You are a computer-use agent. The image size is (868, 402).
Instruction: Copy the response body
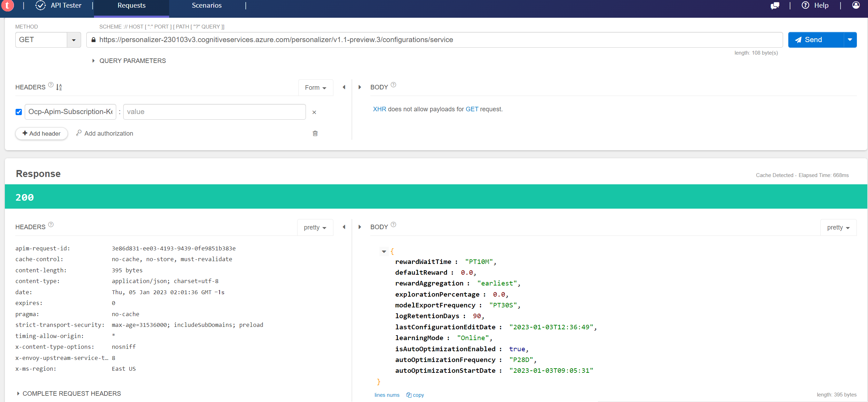pos(415,395)
